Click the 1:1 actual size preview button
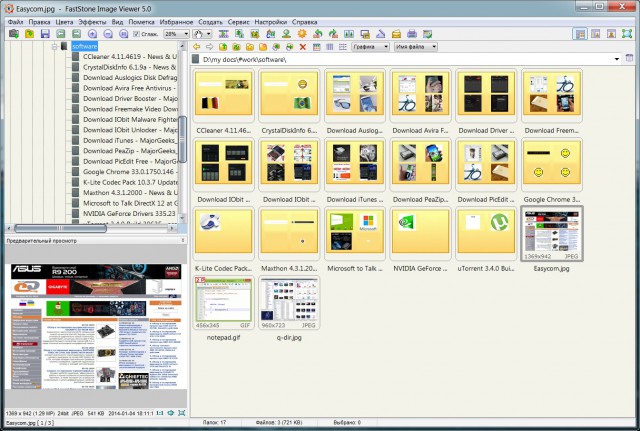Screen dimensions: 640x431 click(x=160, y=413)
